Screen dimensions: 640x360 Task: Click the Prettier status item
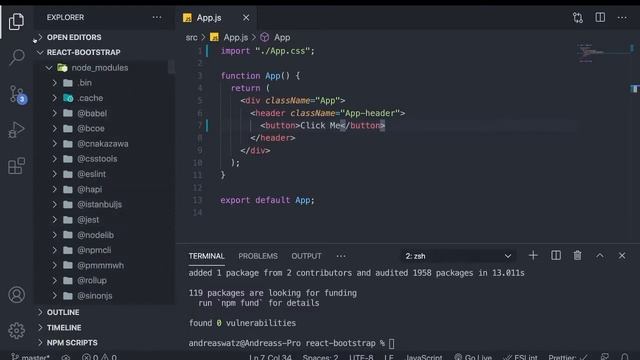coord(568,357)
